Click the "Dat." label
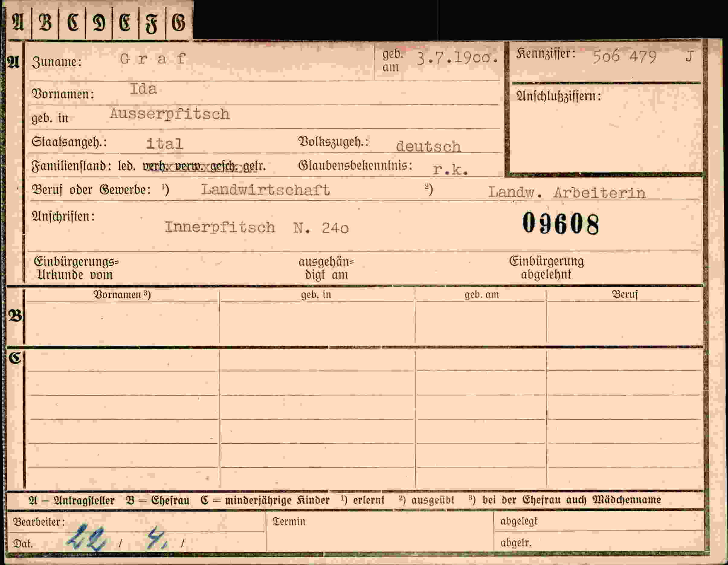The image size is (728, 565). [23, 544]
